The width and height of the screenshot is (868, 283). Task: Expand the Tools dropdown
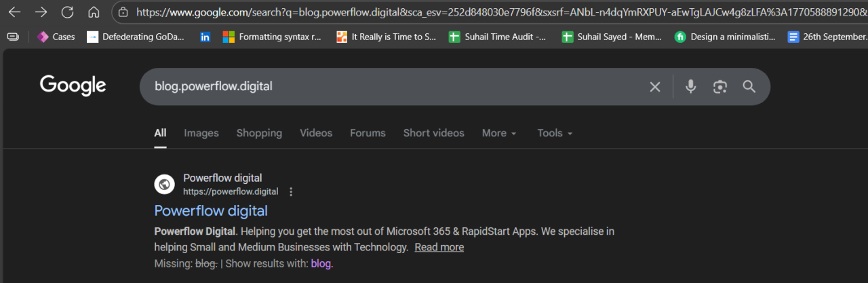[555, 133]
